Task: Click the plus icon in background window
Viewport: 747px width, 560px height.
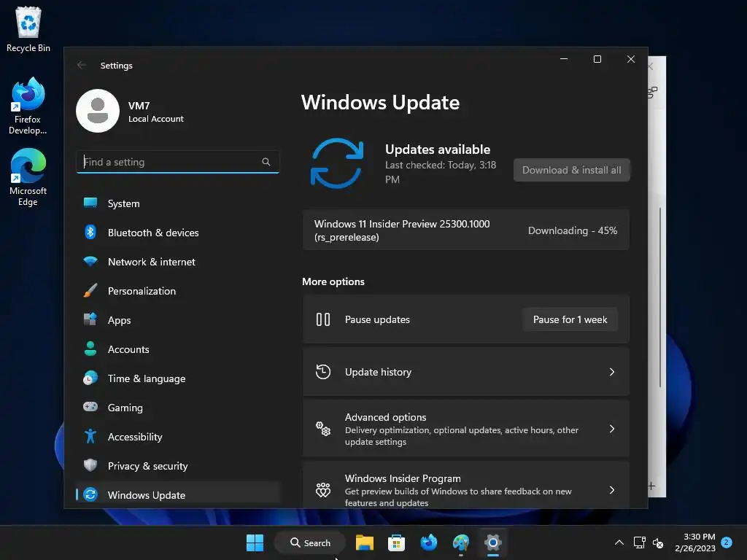Action: (651, 486)
